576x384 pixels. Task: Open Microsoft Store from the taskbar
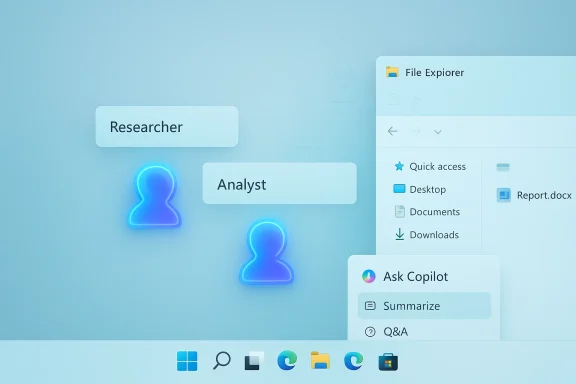(388, 362)
